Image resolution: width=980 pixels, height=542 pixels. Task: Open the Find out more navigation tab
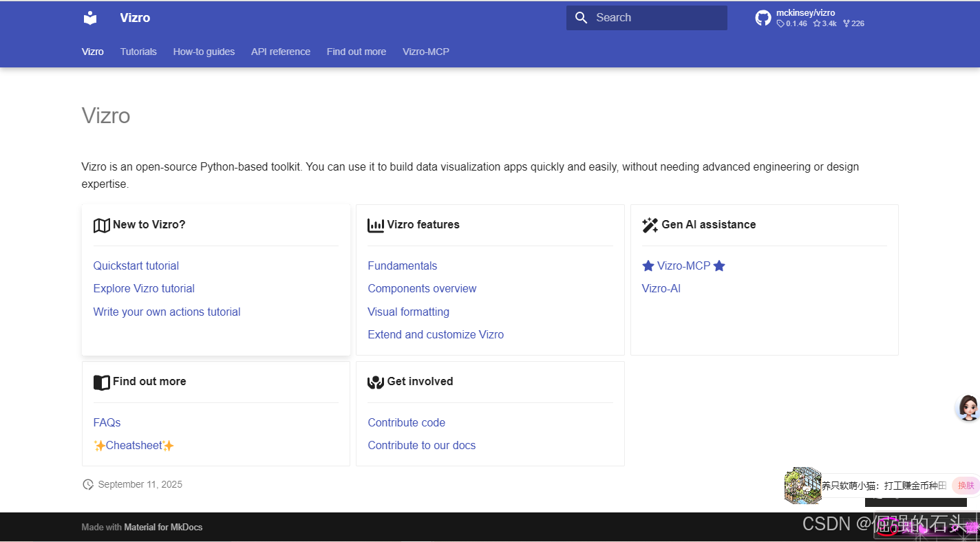pyautogui.click(x=356, y=52)
